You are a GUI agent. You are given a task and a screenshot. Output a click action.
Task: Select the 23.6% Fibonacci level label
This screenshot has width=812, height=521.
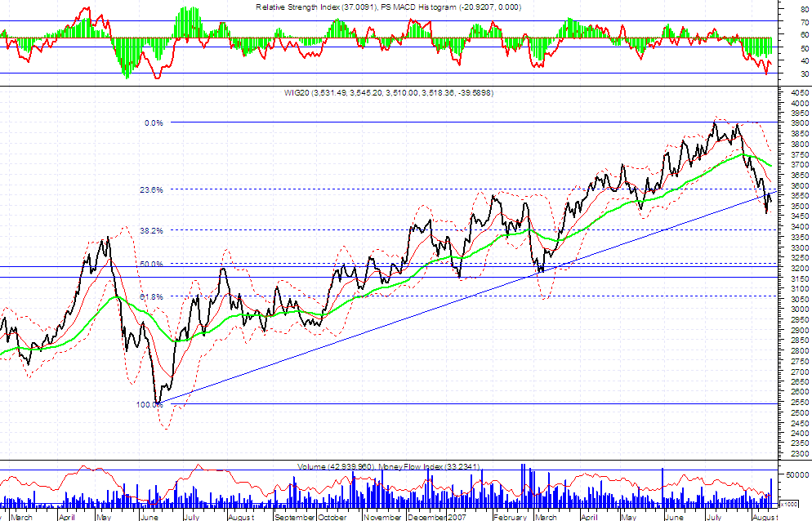coord(151,190)
